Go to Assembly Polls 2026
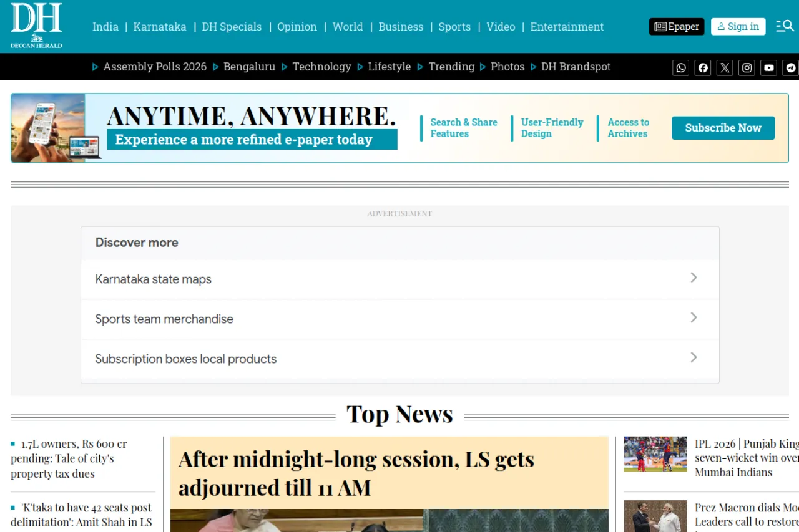The width and height of the screenshot is (799, 532). tap(155, 67)
